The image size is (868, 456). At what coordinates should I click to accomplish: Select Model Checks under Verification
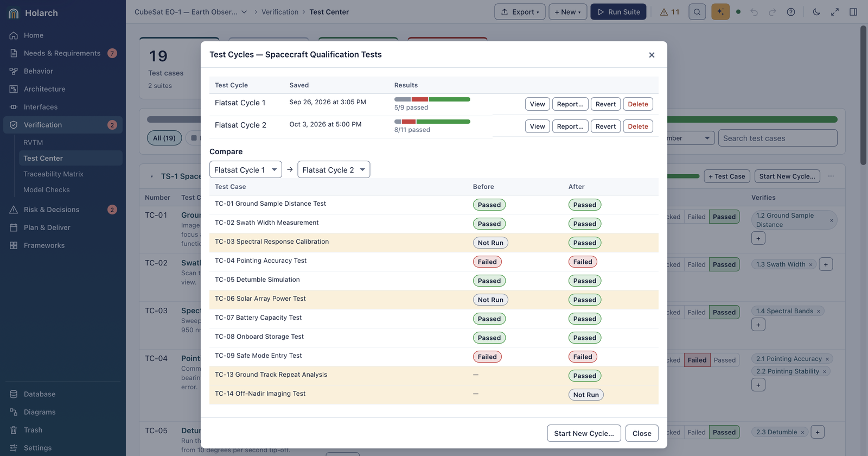click(x=71, y=189)
